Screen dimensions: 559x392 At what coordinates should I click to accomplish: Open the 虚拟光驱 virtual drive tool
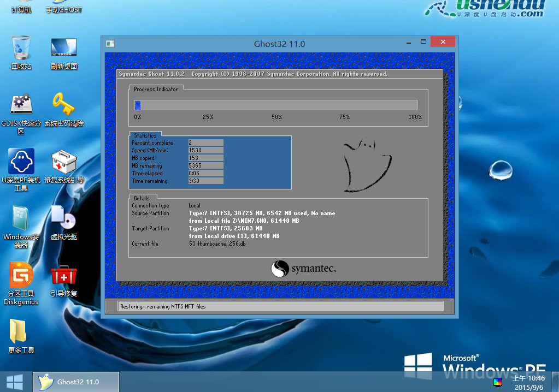click(63, 219)
